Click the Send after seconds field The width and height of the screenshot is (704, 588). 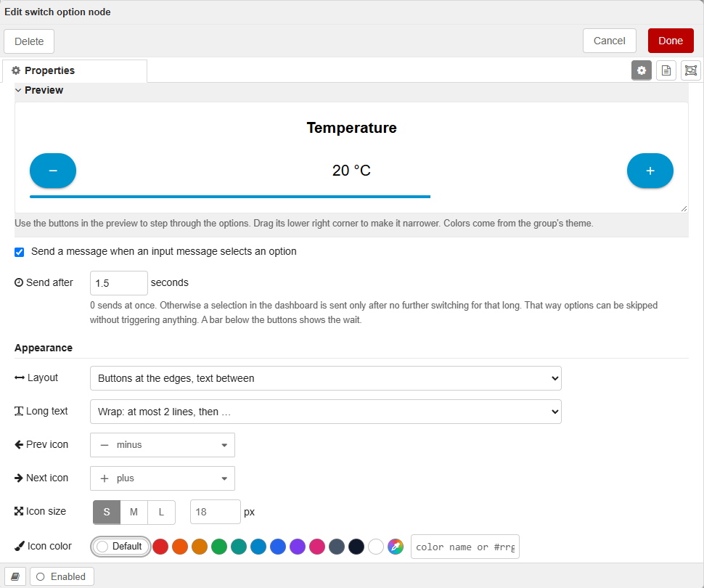click(119, 283)
